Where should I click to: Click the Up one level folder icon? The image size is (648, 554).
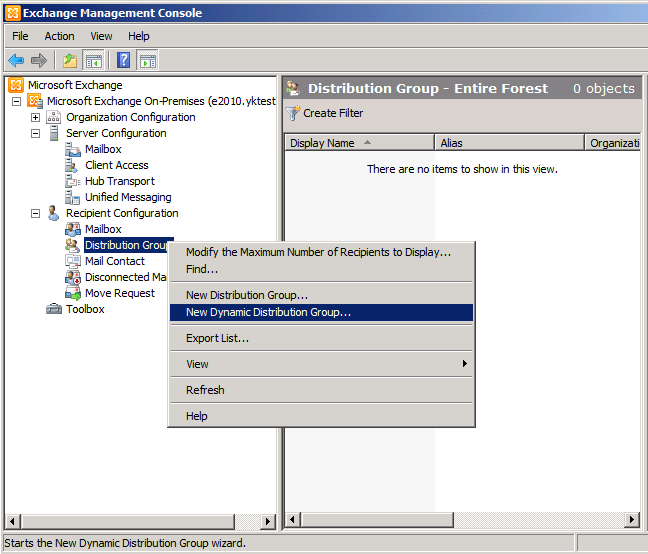(70, 61)
